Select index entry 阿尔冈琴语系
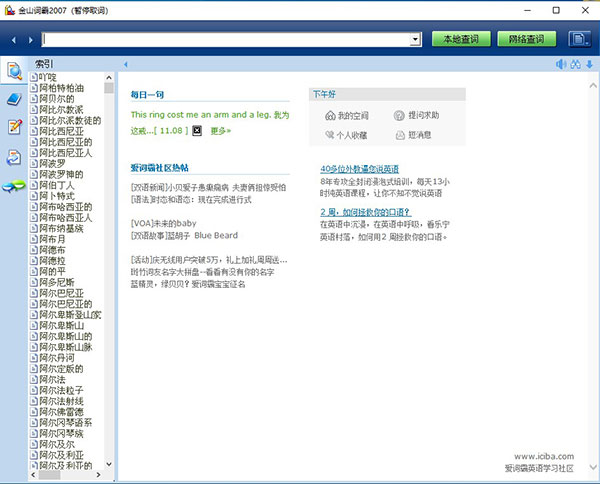This screenshot has height=484, width=600. (65, 422)
